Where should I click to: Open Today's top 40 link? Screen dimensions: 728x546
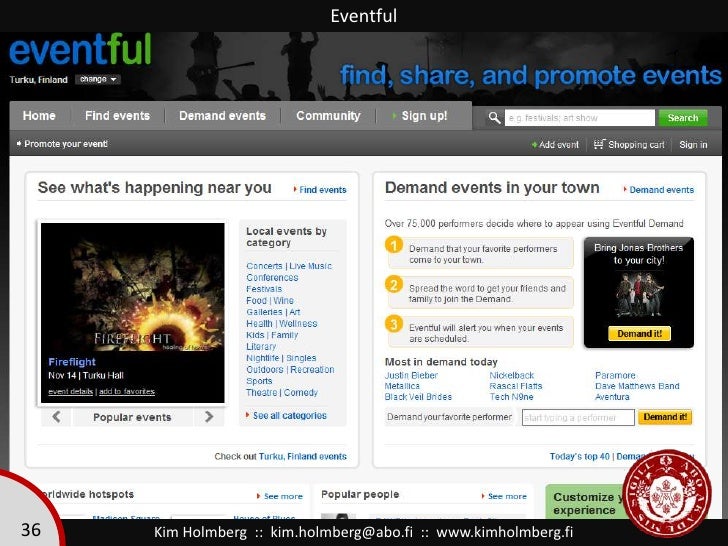579,456
